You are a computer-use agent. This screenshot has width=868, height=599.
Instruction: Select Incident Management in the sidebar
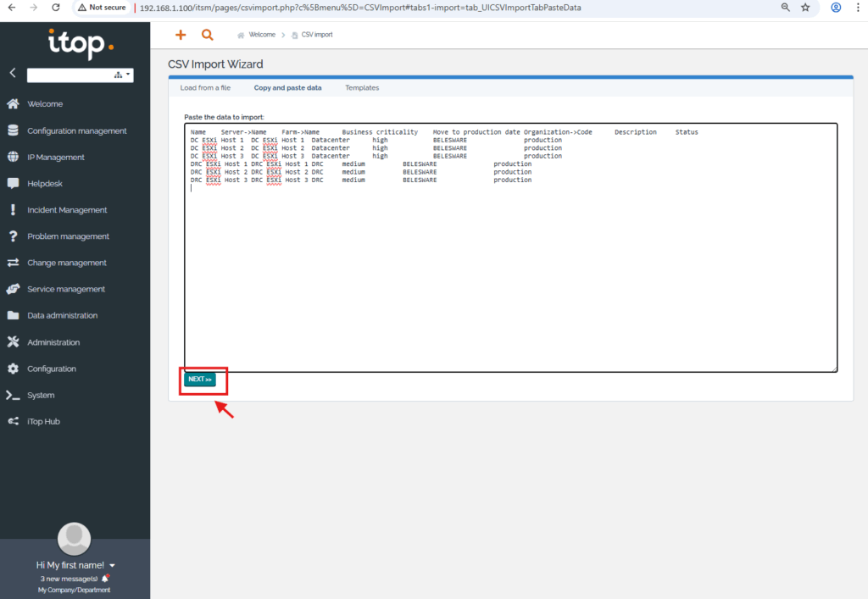click(67, 210)
